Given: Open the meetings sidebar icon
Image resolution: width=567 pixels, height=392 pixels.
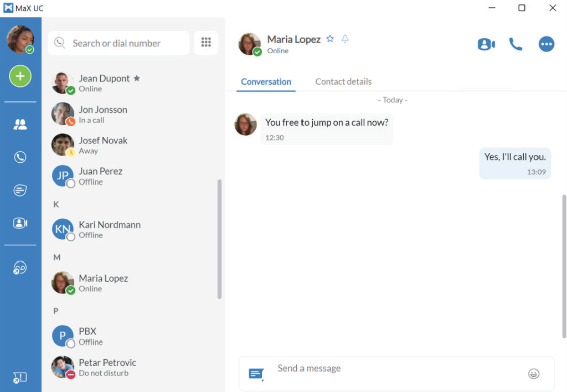Looking at the screenshot, I should [20, 223].
